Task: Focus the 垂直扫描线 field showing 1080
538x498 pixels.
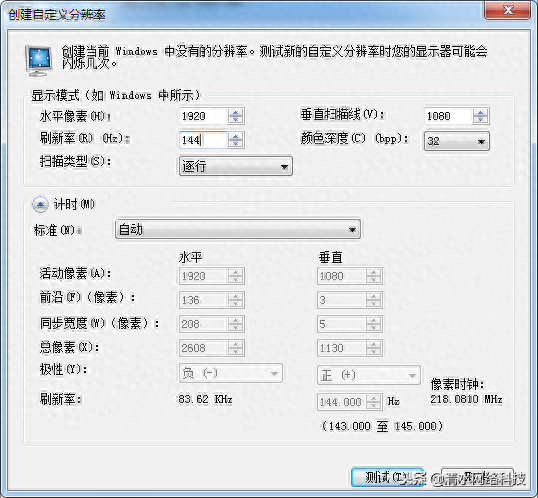Action: [448, 116]
